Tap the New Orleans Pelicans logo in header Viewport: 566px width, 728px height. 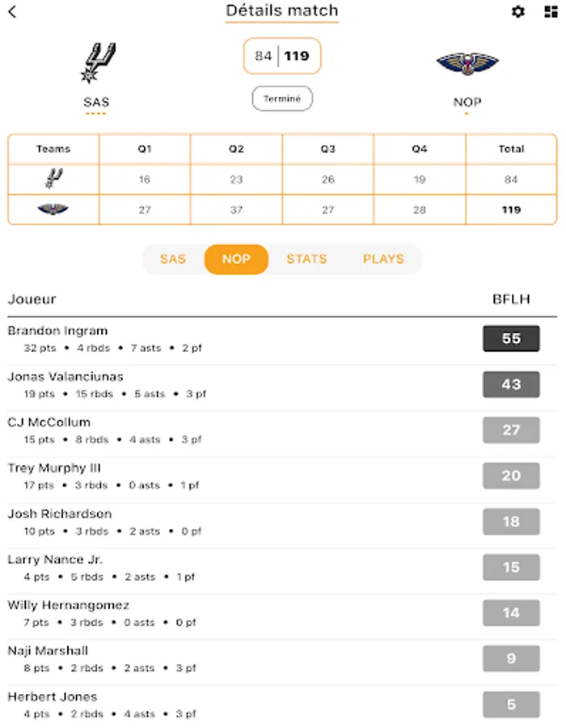pyautogui.click(x=467, y=64)
